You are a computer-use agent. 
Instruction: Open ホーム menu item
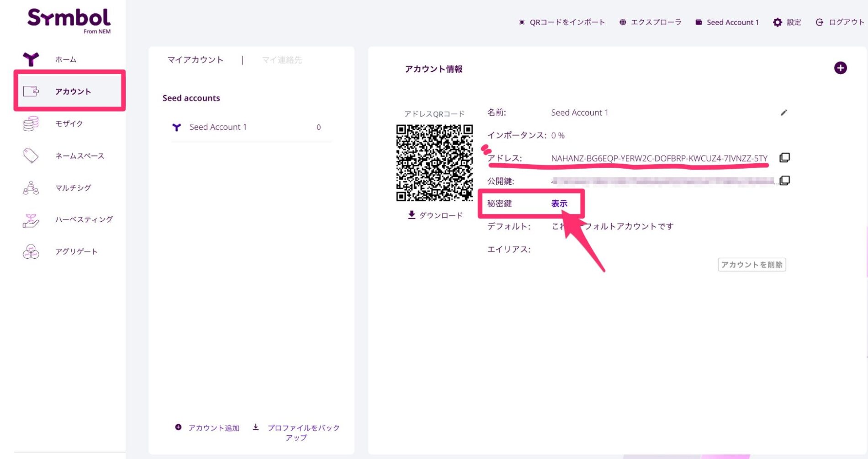pyautogui.click(x=66, y=59)
